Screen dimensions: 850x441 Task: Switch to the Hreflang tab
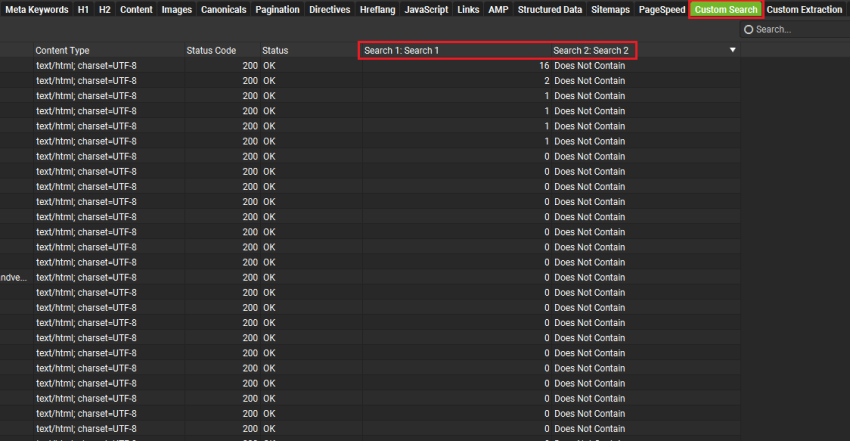377,9
